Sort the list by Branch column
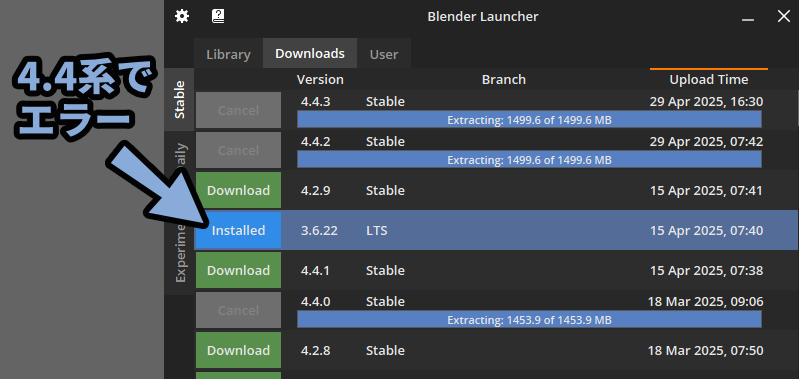This screenshot has width=799, height=379. [x=503, y=79]
